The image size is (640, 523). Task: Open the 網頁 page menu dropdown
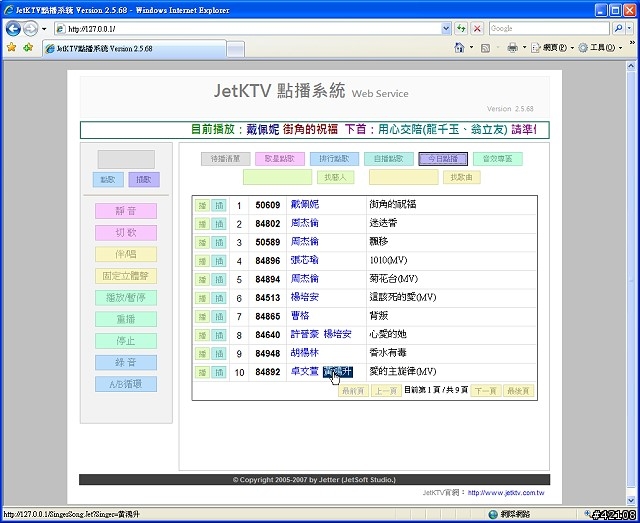click(553, 48)
